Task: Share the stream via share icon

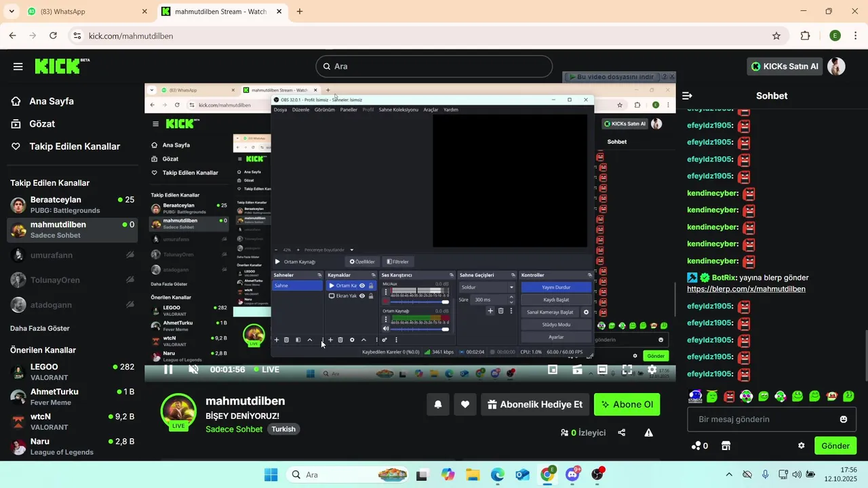Action: click(622, 432)
